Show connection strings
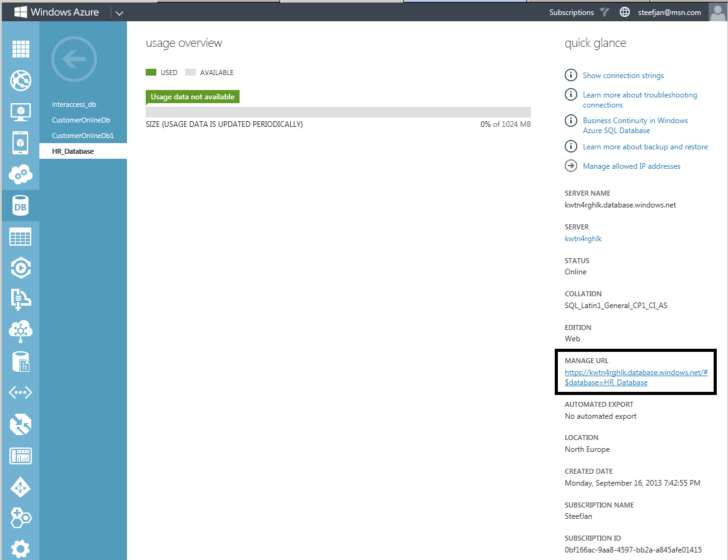The image size is (728, 560). pyautogui.click(x=623, y=75)
